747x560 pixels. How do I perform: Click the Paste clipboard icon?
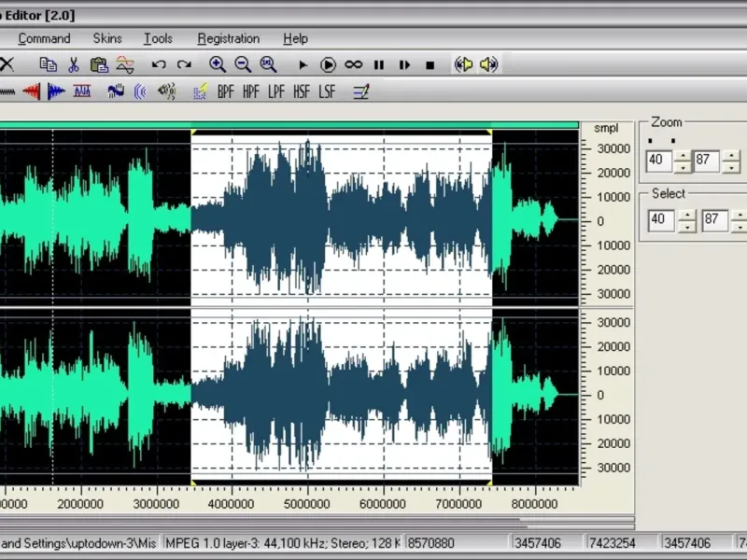99,64
